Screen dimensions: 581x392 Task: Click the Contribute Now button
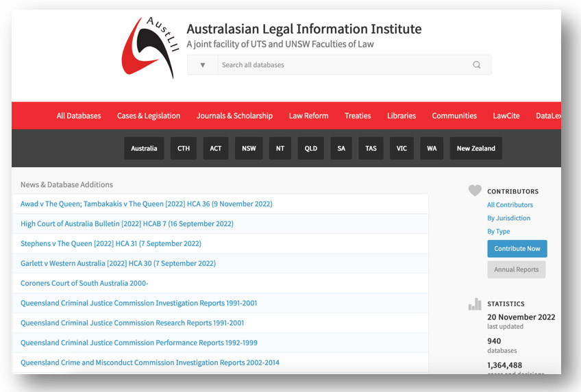517,249
